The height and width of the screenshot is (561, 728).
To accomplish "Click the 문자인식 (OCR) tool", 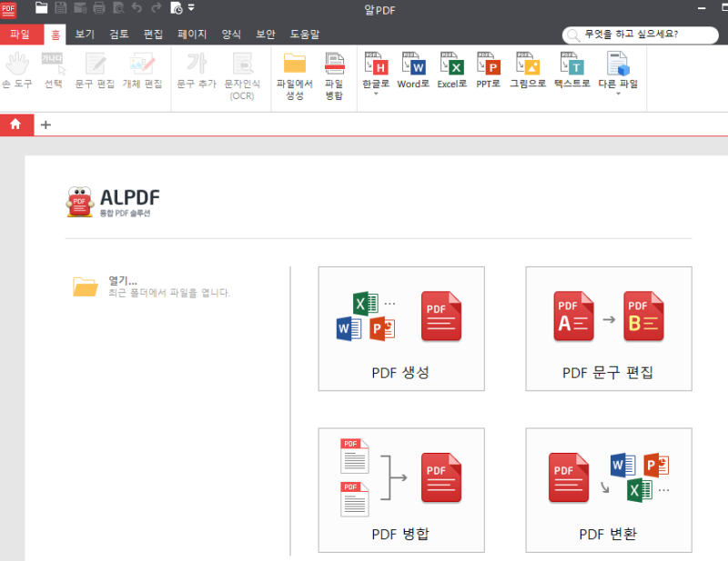I will (242, 76).
